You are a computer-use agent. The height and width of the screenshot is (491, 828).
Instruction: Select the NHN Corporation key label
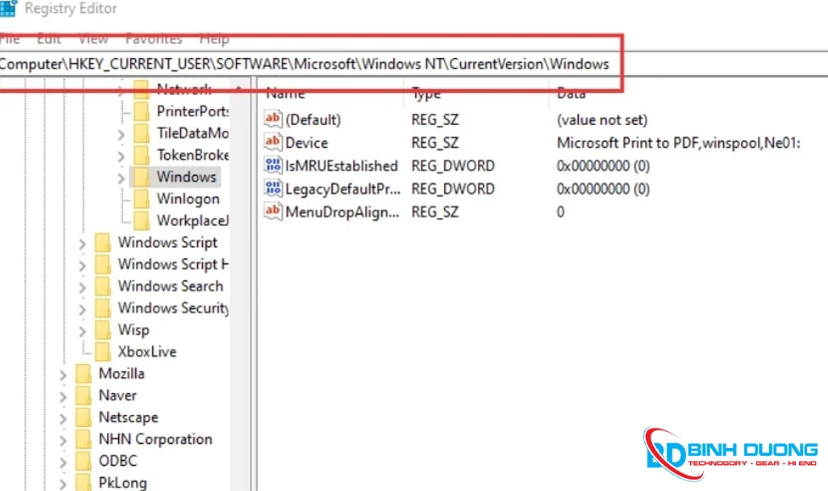pyautogui.click(x=155, y=439)
